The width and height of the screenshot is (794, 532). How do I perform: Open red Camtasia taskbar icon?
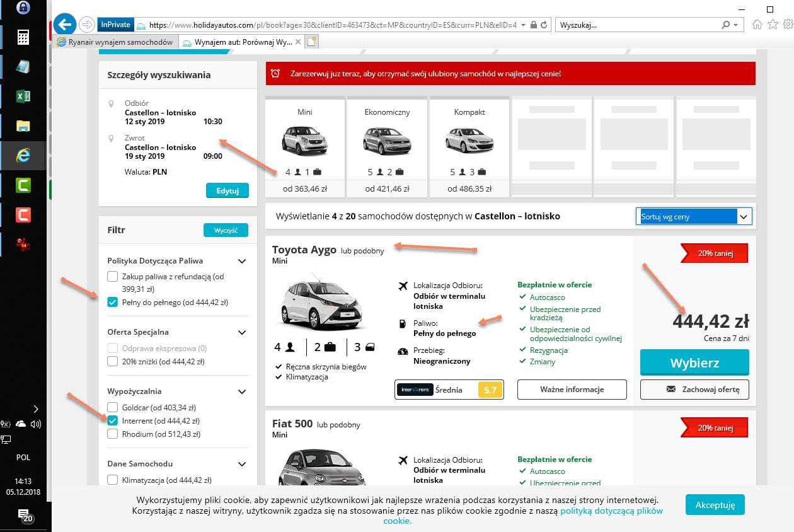pyautogui.click(x=23, y=215)
